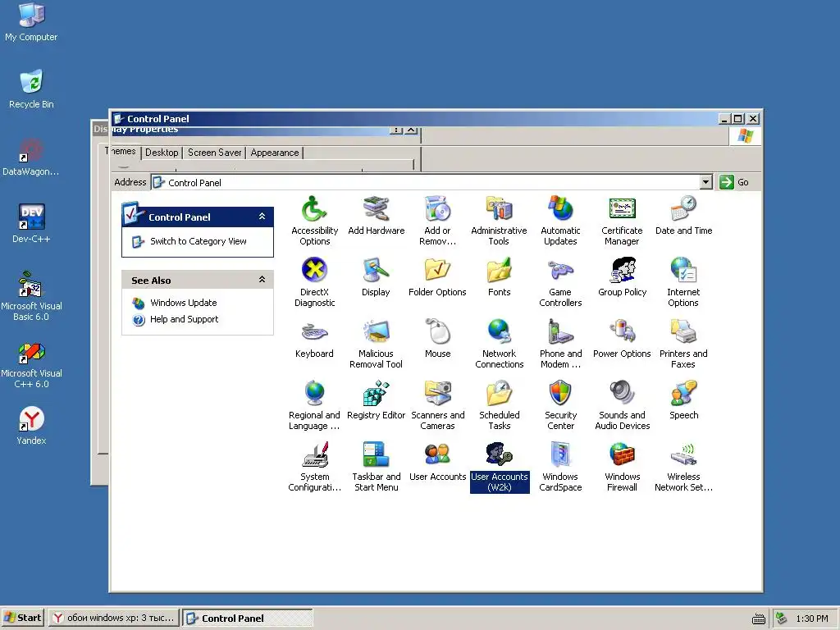
Task: Select the Yandex desktop shortcut
Action: point(31,426)
